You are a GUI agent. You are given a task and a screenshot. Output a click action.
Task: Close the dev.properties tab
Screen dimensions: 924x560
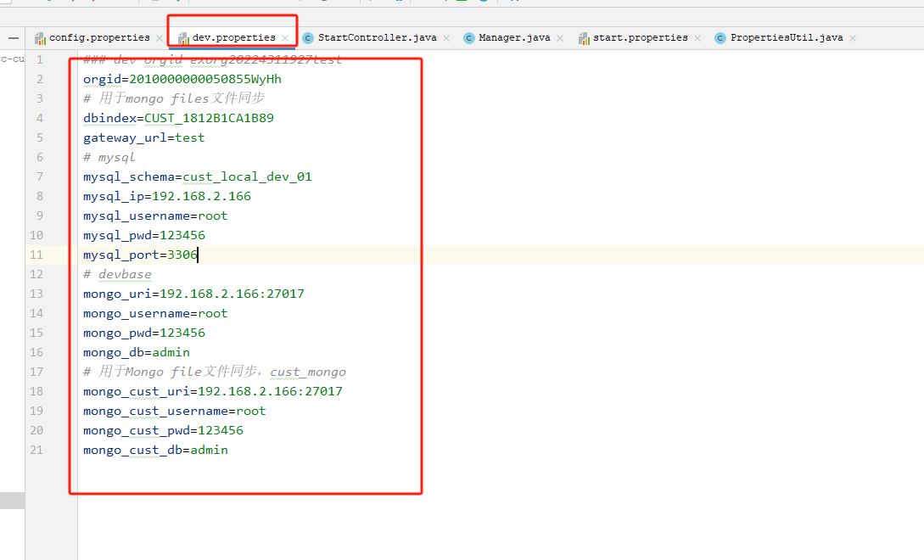click(x=285, y=38)
